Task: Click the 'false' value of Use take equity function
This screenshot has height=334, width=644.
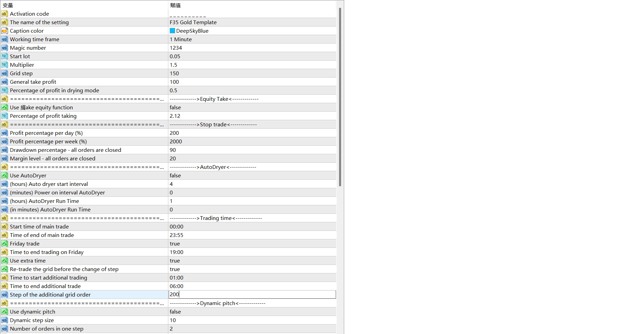Action: coord(175,107)
